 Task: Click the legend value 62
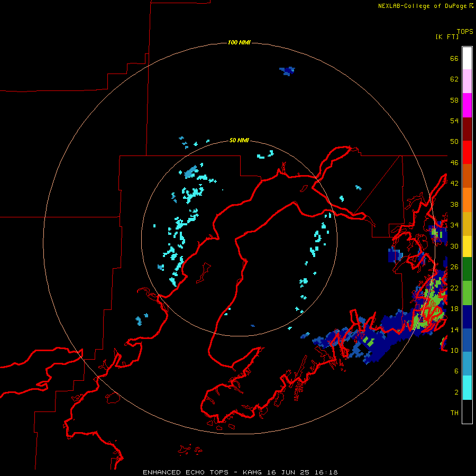[454, 79]
